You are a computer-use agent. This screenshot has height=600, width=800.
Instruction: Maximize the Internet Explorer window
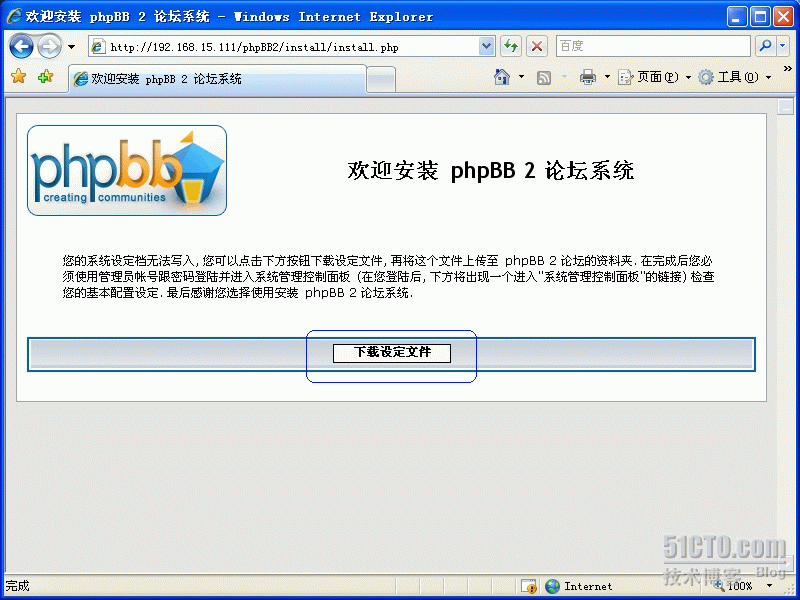pos(760,17)
